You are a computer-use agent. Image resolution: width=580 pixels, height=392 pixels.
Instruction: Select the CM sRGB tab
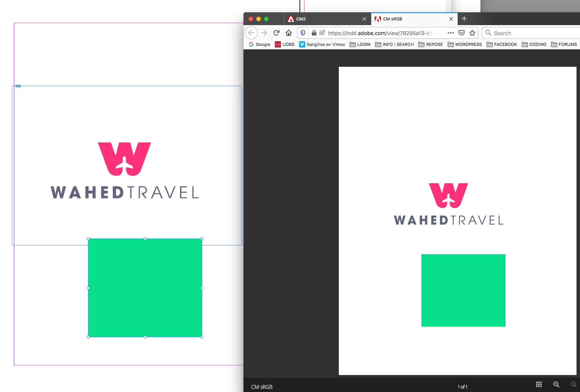pos(414,19)
